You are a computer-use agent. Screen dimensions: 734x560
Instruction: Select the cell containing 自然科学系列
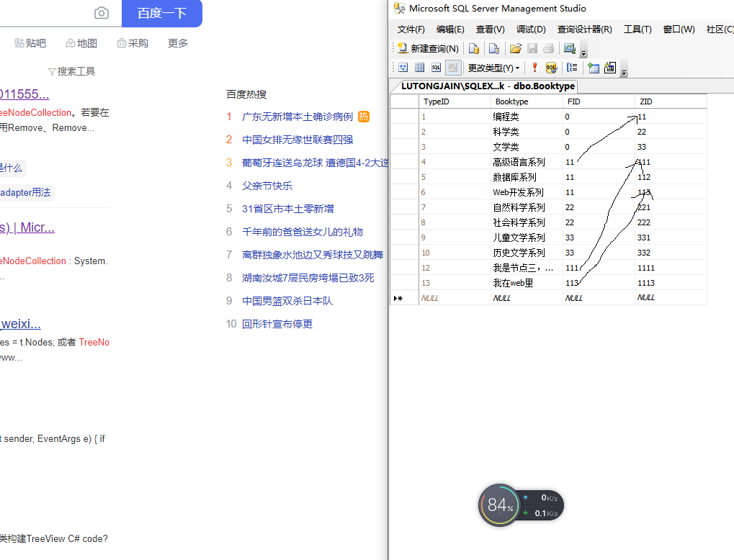[527, 207]
